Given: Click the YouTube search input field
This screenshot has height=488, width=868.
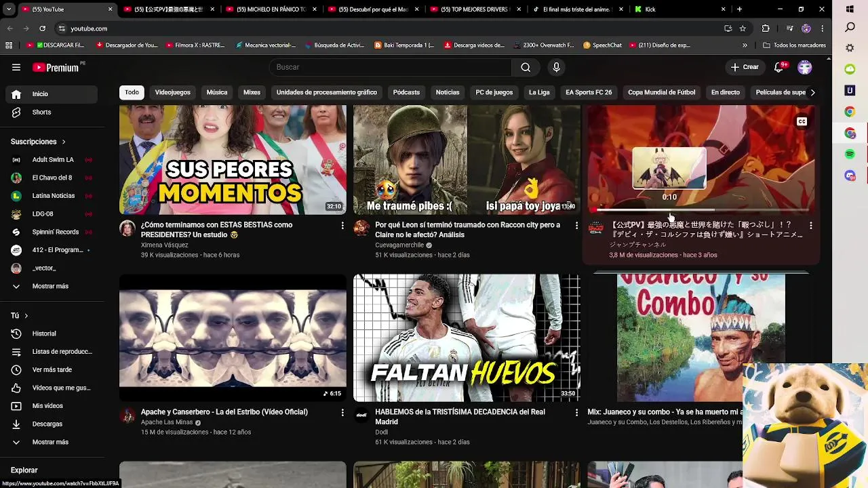Looking at the screenshot, I should pos(390,67).
